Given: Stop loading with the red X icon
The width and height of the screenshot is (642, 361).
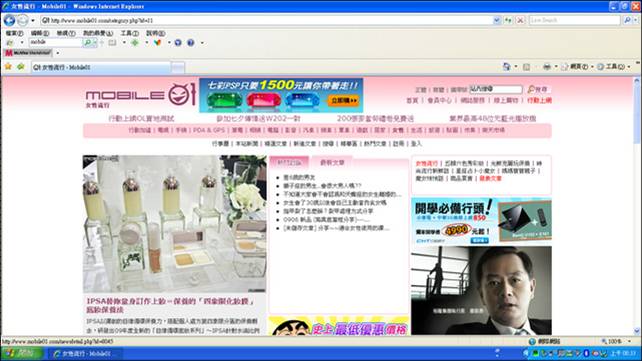Looking at the screenshot, I should 520,20.
